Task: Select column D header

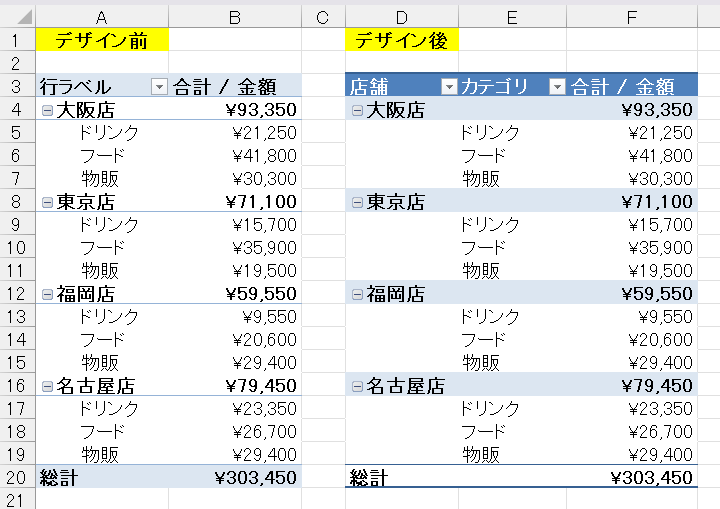Action: [402, 17]
